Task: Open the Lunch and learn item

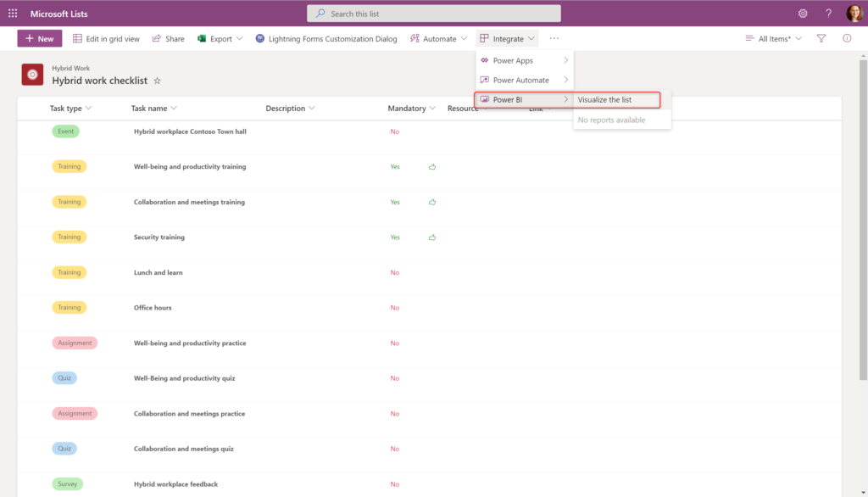Action: coord(159,272)
